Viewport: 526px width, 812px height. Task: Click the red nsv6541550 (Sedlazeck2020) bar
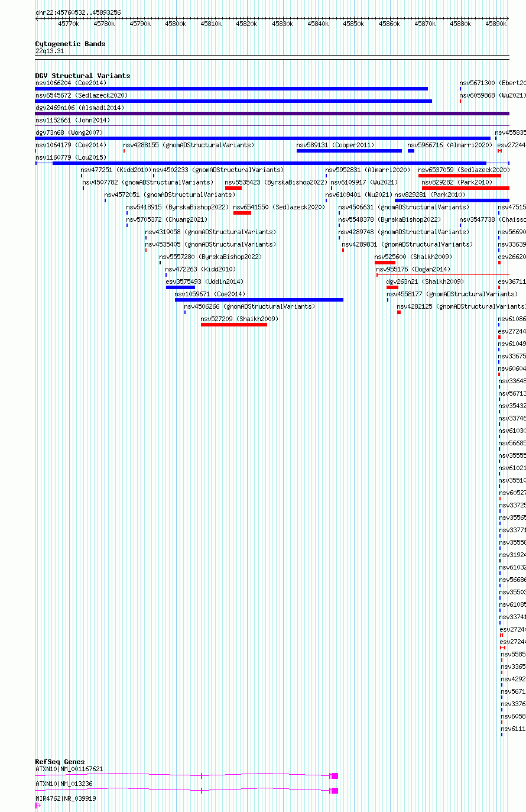tap(242, 213)
